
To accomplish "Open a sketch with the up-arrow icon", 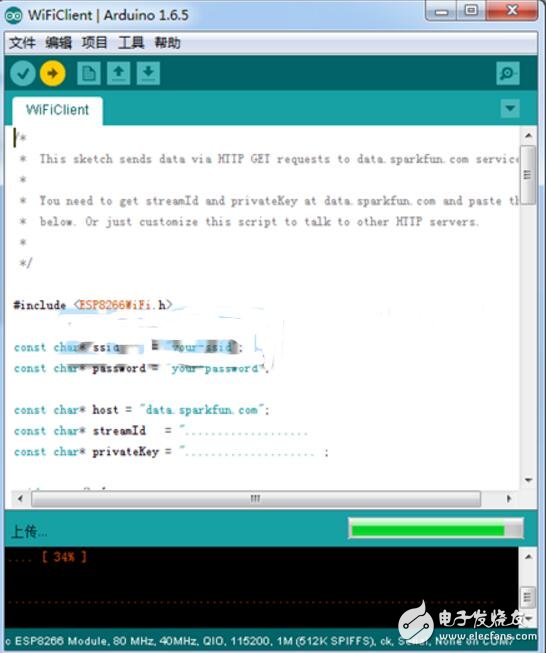I will point(119,73).
